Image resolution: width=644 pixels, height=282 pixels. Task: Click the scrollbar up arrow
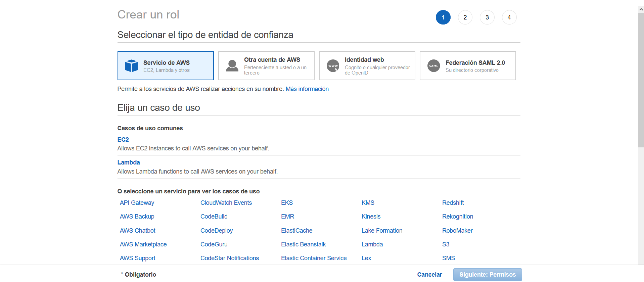tap(641, 9)
